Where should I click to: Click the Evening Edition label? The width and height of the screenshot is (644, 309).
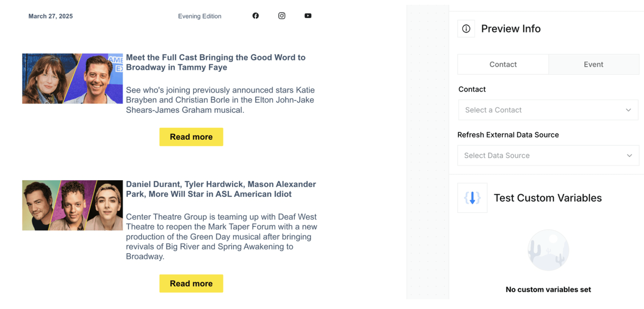click(200, 16)
